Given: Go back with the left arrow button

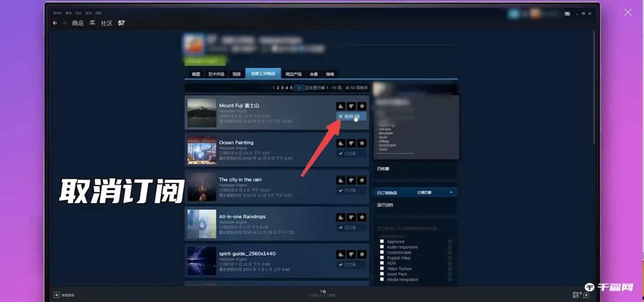Looking at the screenshot, I should pyautogui.click(x=55, y=23).
